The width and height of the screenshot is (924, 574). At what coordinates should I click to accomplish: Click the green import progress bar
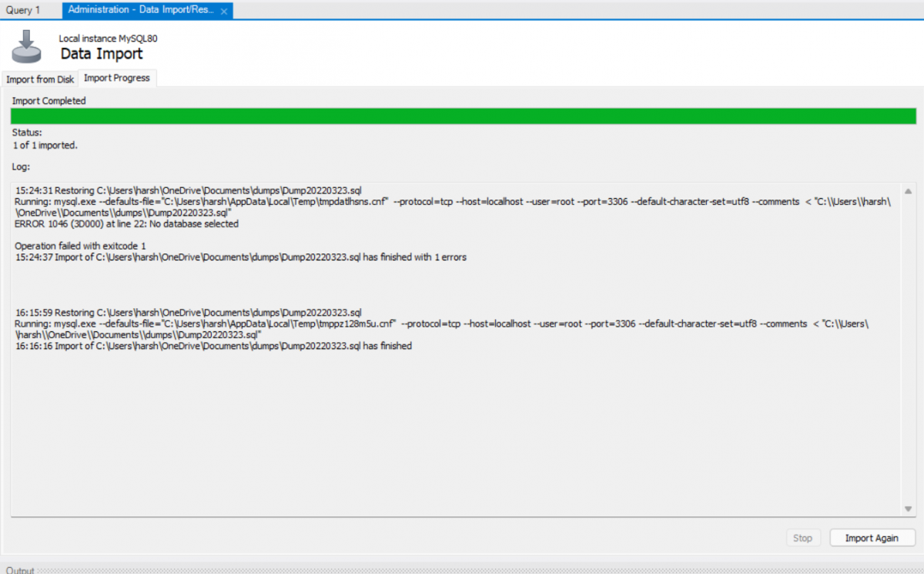click(x=462, y=116)
